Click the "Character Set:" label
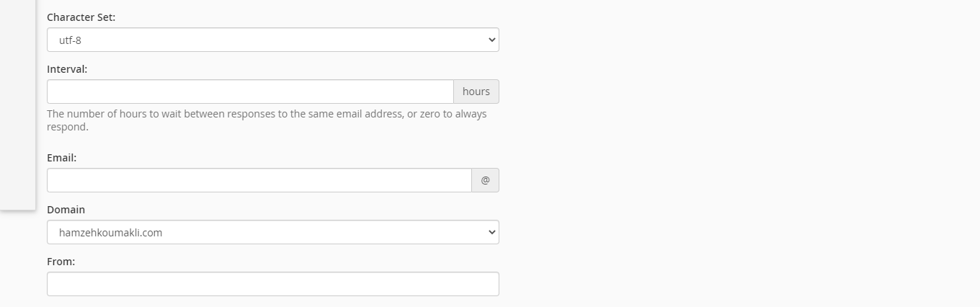980x307 pixels. coord(81,17)
